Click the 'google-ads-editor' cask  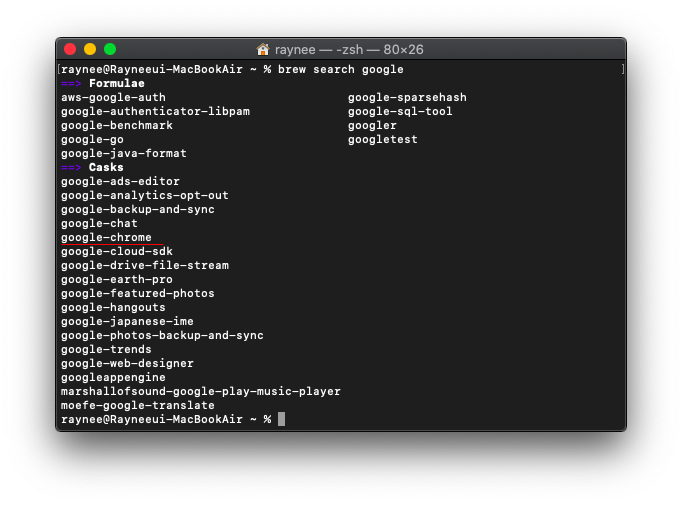coord(120,181)
